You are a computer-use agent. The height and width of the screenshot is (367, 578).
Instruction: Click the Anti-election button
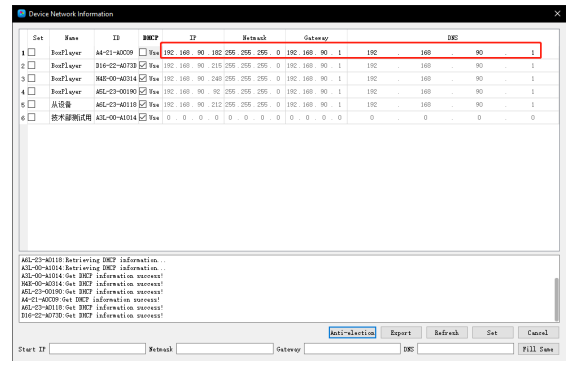coord(352,332)
